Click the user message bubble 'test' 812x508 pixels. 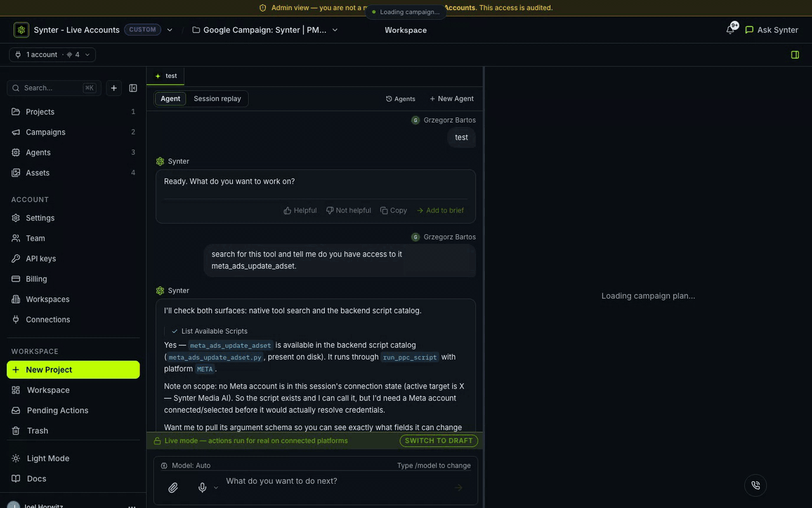pyautogui.click(x=461, y=138)
